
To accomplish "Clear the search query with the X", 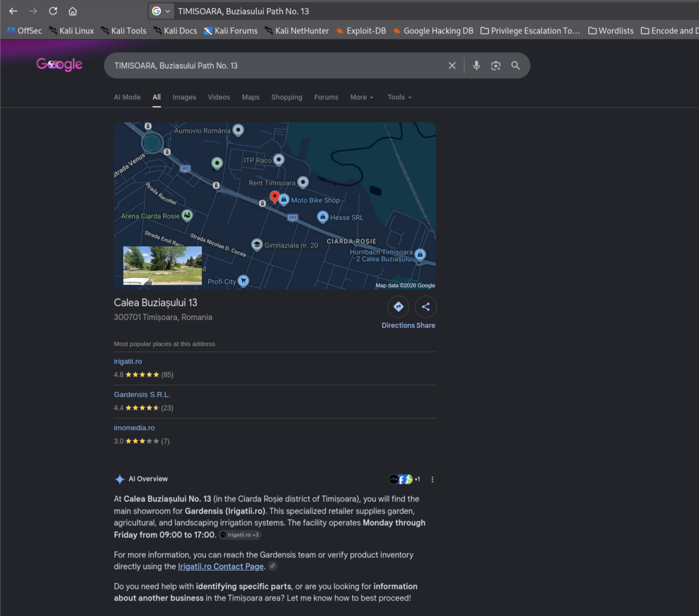I will click(x=452, y=66).
